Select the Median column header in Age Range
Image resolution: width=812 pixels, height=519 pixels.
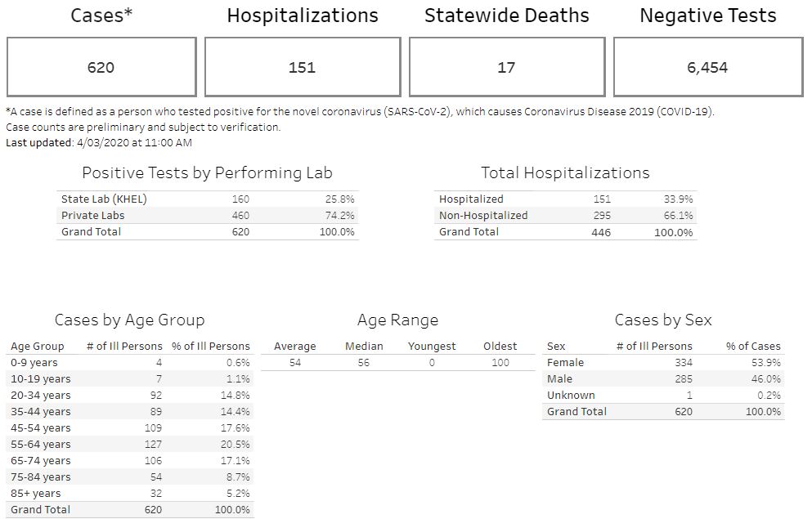pyautogui.click(x=364, y=346)
